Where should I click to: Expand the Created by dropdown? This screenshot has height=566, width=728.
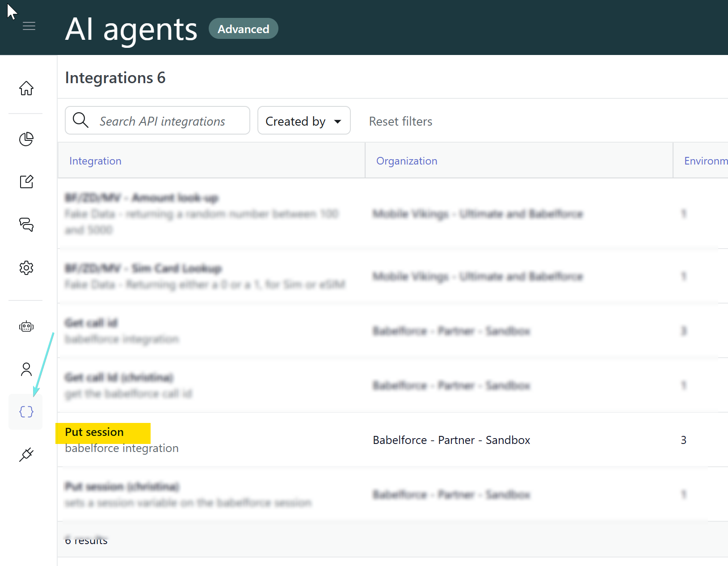[x=295, y=121]
